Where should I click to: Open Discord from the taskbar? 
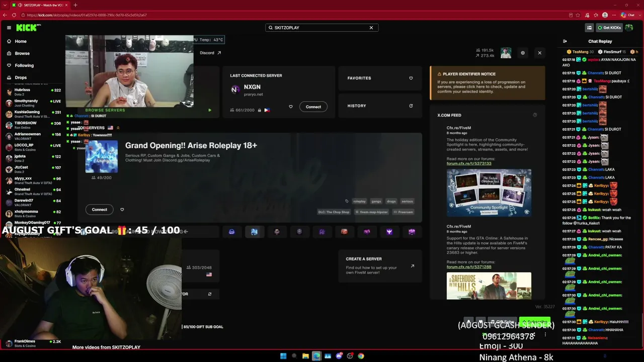[339, 356]
